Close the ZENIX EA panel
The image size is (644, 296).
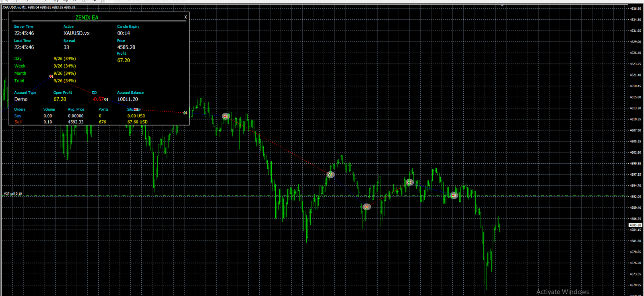(x=186, y=17)
